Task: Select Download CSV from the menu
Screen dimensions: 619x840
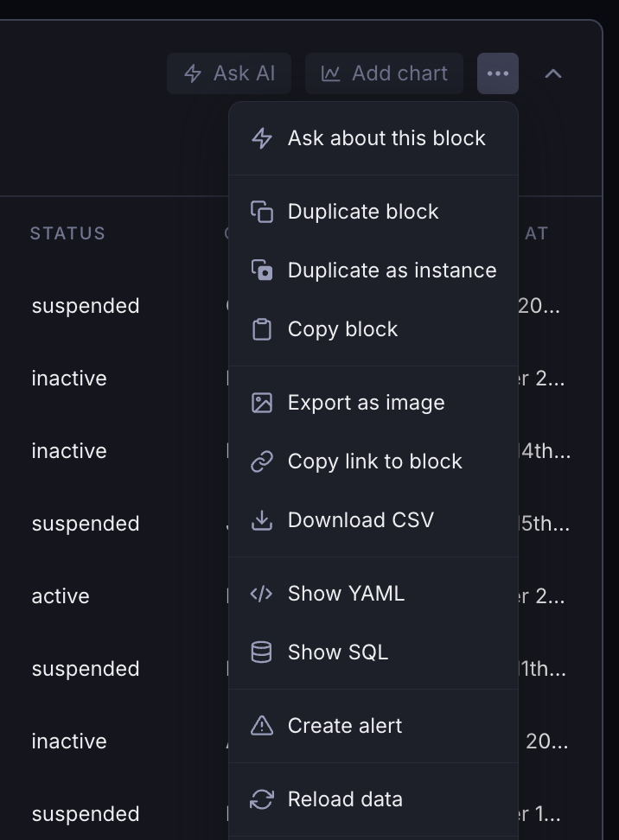Action: 361,520
